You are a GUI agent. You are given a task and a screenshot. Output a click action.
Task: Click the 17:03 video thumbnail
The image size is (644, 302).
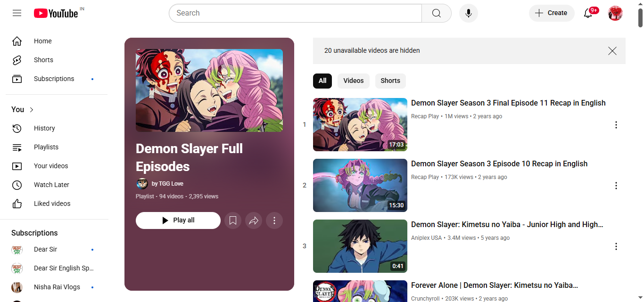(360, 124)
